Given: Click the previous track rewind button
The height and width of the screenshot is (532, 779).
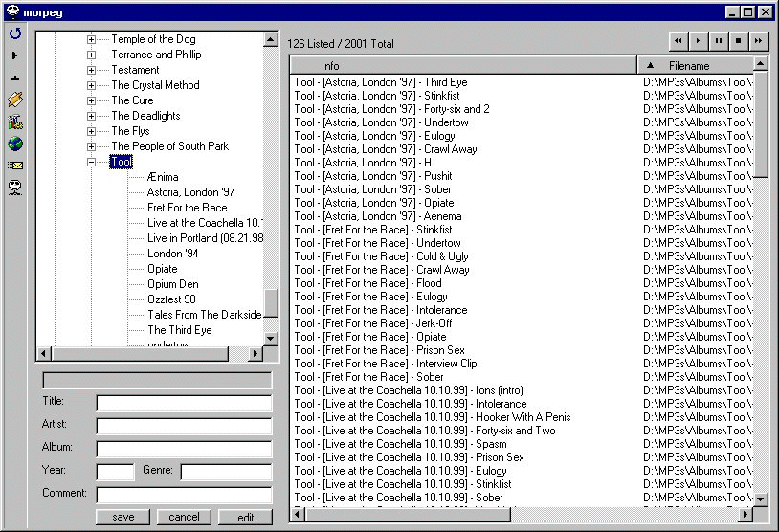Looking at the screenshot, I should 679,41.
